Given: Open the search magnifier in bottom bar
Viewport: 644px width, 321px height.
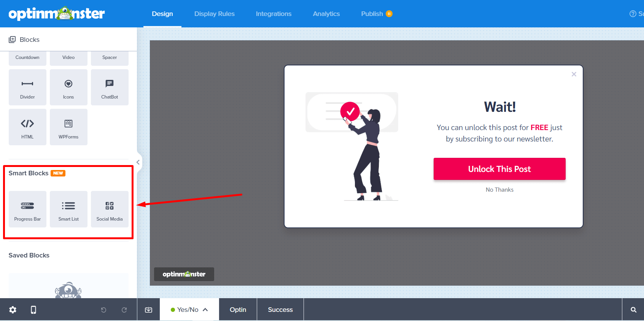Looking at the screenshot, I should point(633,310).
